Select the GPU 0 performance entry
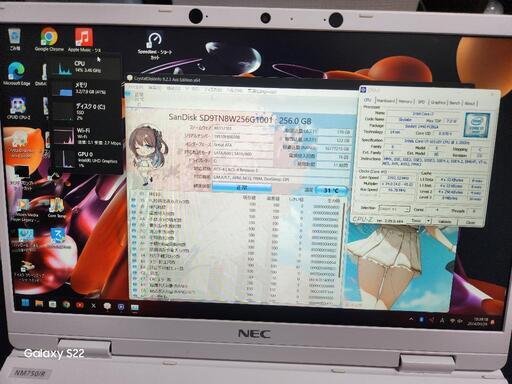 click(86, 160)
